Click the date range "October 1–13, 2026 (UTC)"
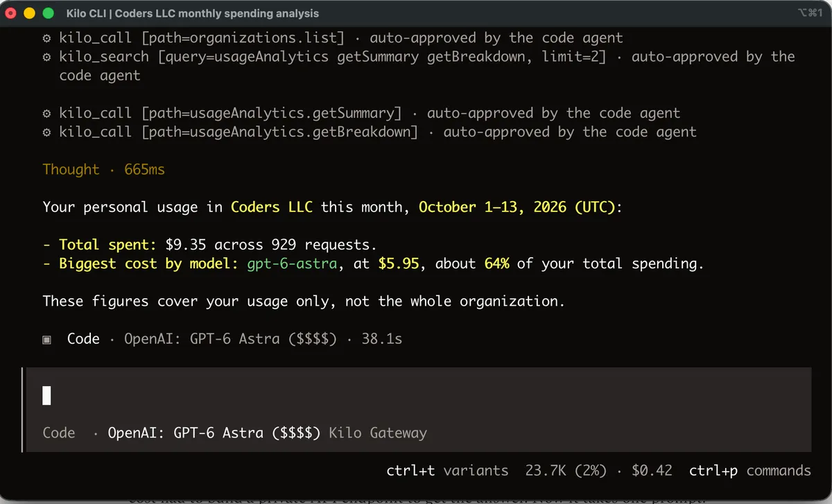Image resolution: width=832 pixels, height=504 pixels. click(x=517, y=207)
